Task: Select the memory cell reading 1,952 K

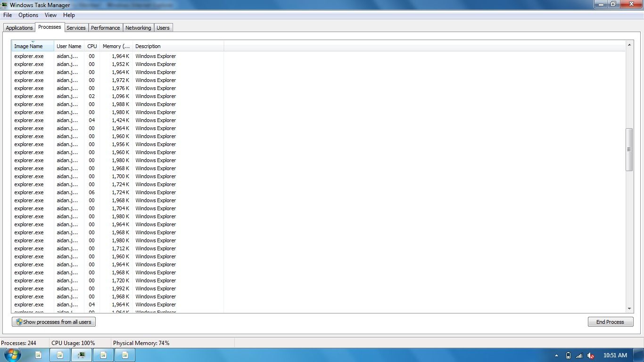Action: click(x=120, y=64)
